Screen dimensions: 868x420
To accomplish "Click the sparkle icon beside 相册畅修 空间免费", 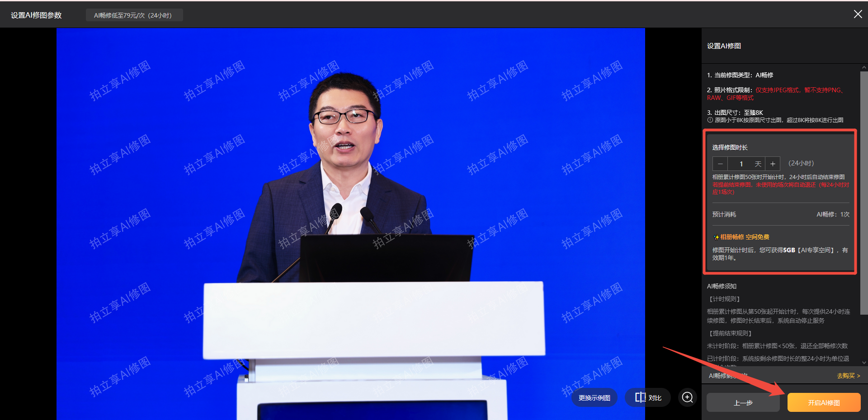I will [716, 237].
